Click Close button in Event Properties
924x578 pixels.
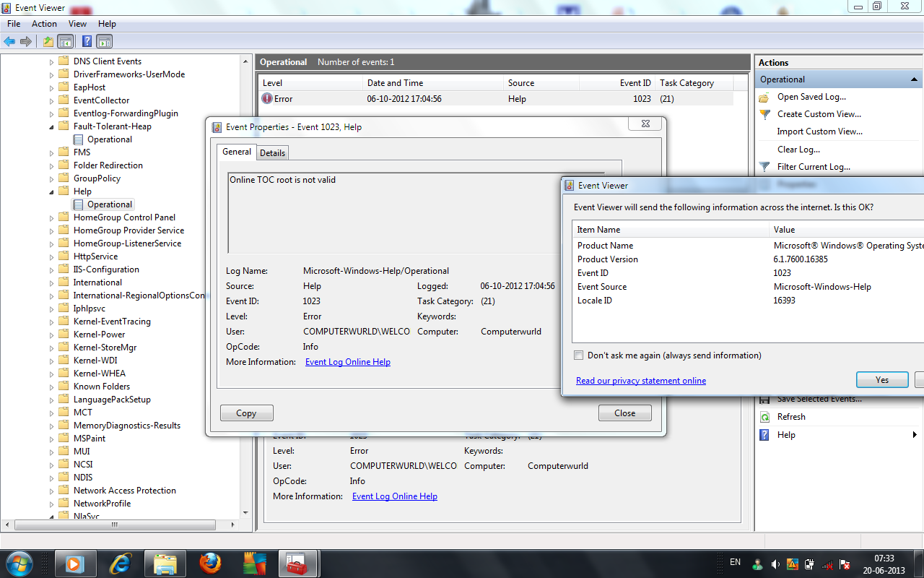coord(625,413)
